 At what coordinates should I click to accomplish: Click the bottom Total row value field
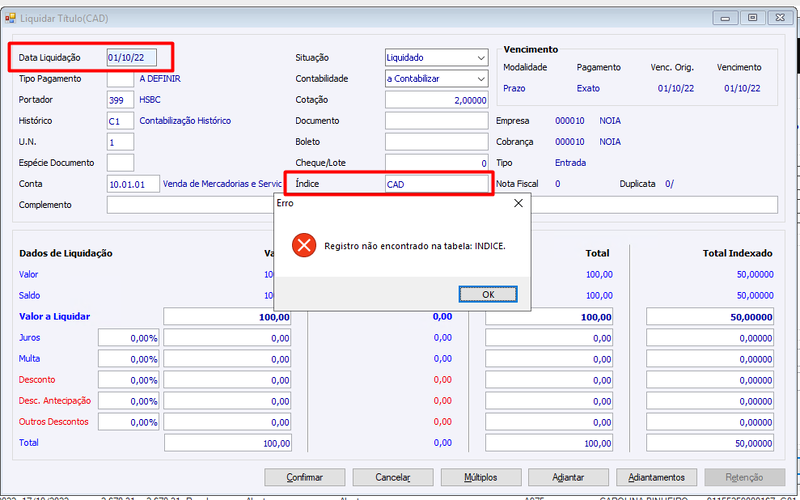pyautogui.click(x=228, y=443)
